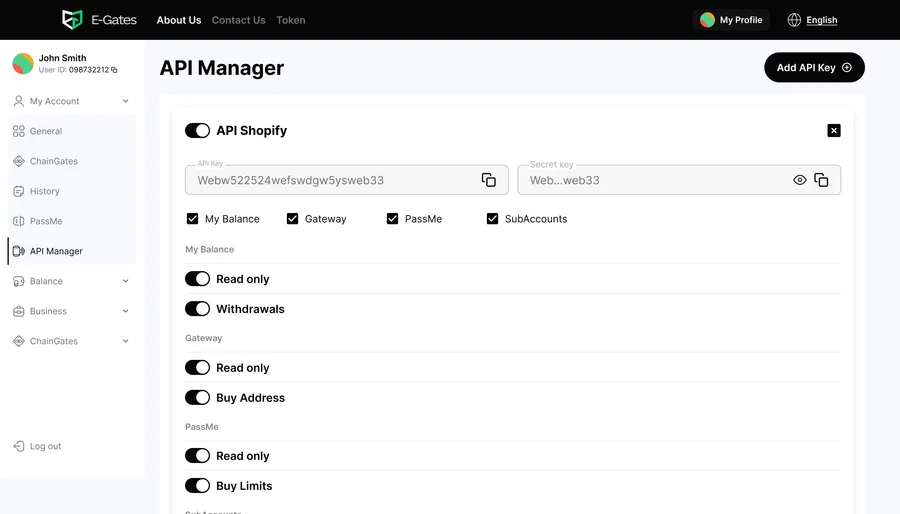This screenshot has width=900, height=514.
Task: Click the API Shopify title
Action: pos(251,131)
